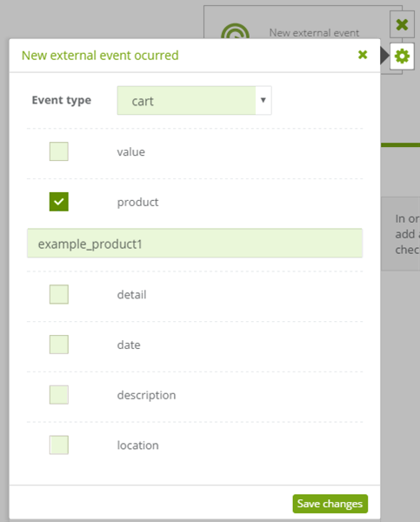Click the example_product1 input field
420x522 pixels.
(195, 243)
